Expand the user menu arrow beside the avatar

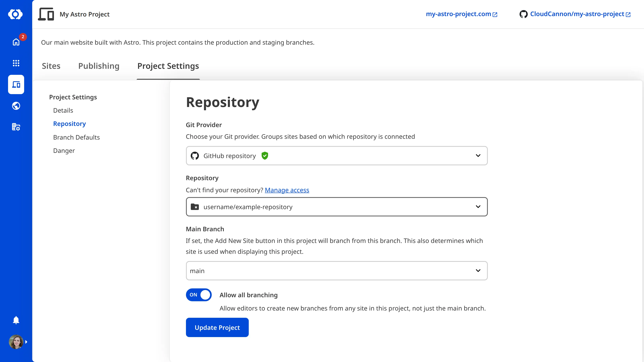27,342
